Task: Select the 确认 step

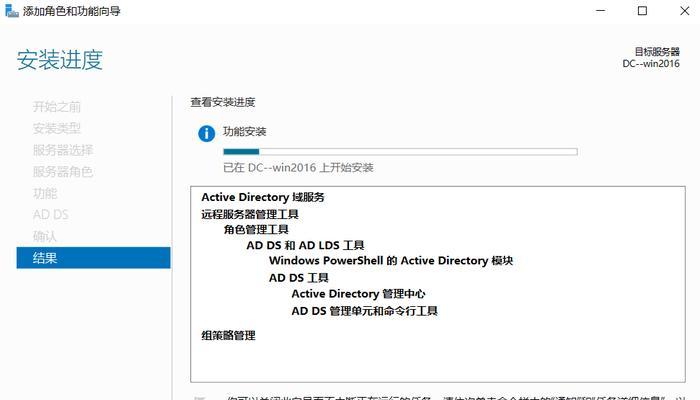Action: (45, 236)
